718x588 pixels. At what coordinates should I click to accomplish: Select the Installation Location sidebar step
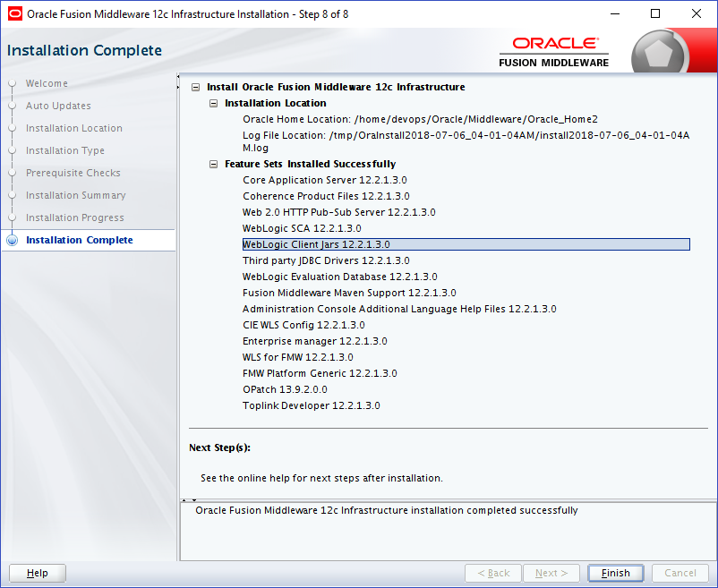[x=74, y=128]
